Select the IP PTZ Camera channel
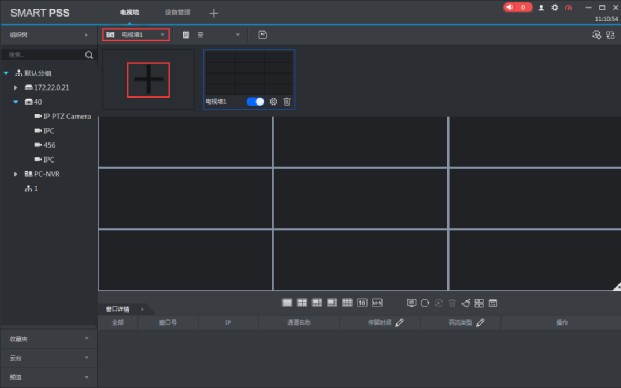The image size is (621, 388). click(63, 116)
